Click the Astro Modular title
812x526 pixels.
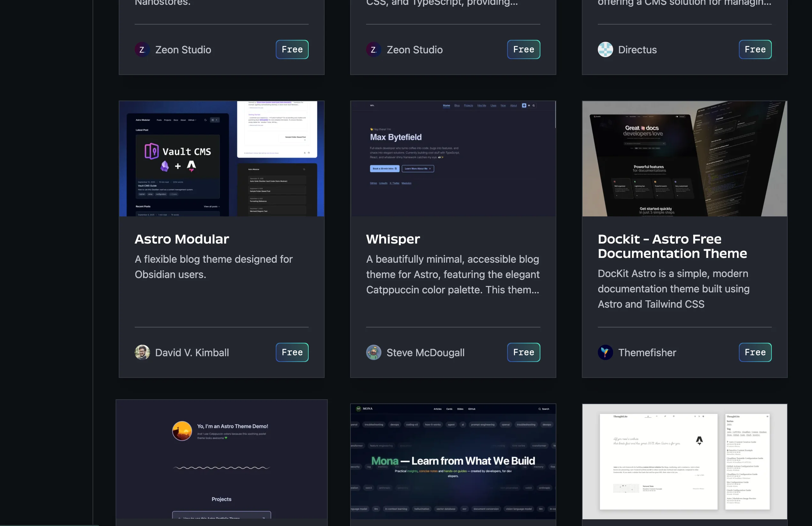(x=182, y=239)
